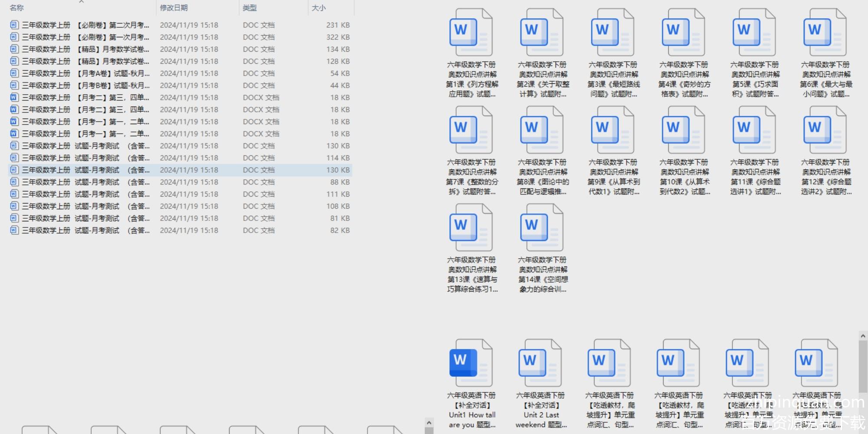Click the 第14课《空间想象力》 document icon
The width and height of the screenshot is (868, 434).
(542, 228)
